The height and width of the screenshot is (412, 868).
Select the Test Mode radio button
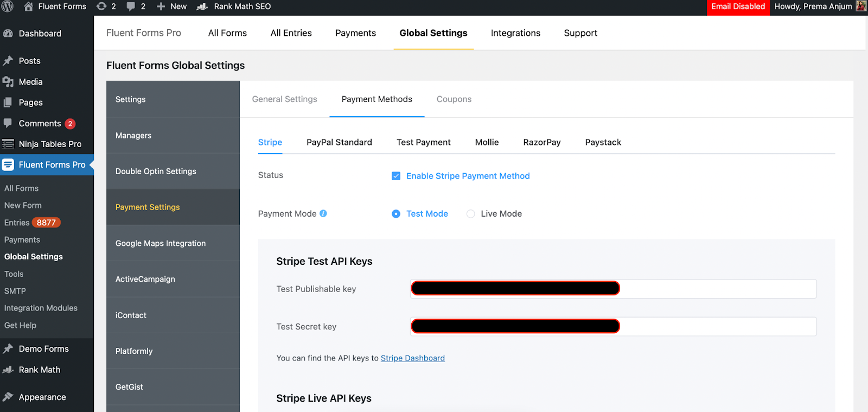click(396, 214)
